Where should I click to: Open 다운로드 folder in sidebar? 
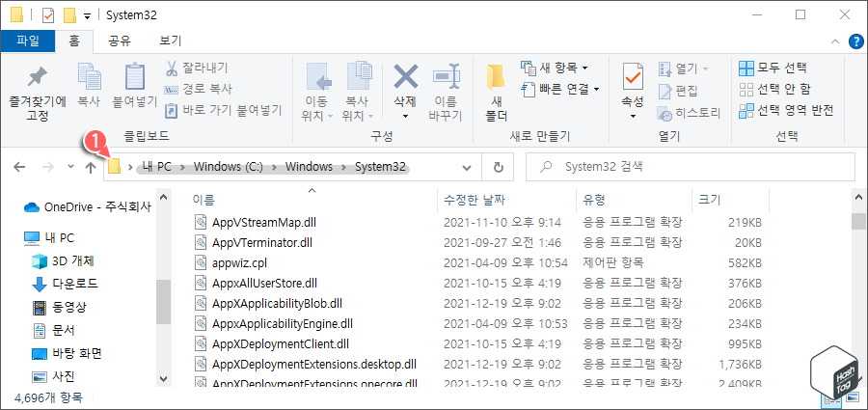[x=65, y=285]
